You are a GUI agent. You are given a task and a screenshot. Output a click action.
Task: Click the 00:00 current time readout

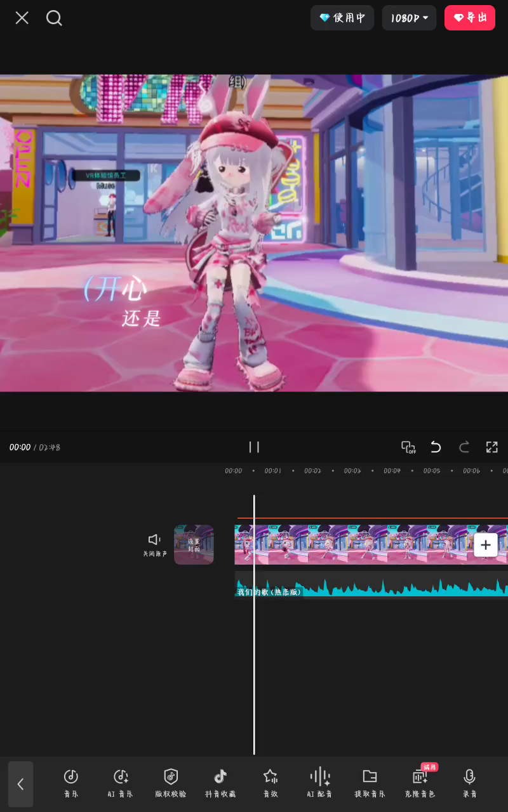20,447
